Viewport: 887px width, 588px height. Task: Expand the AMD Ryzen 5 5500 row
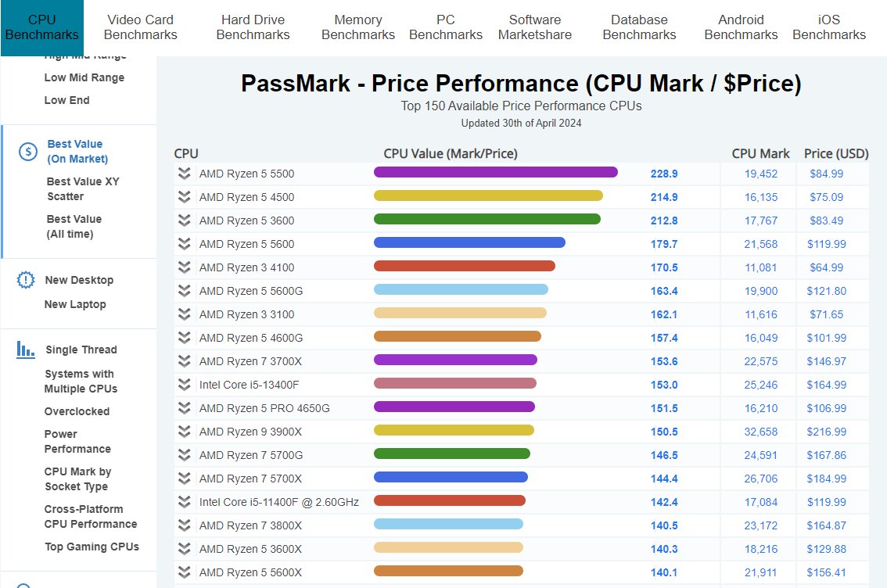click(x=184, y=174)
